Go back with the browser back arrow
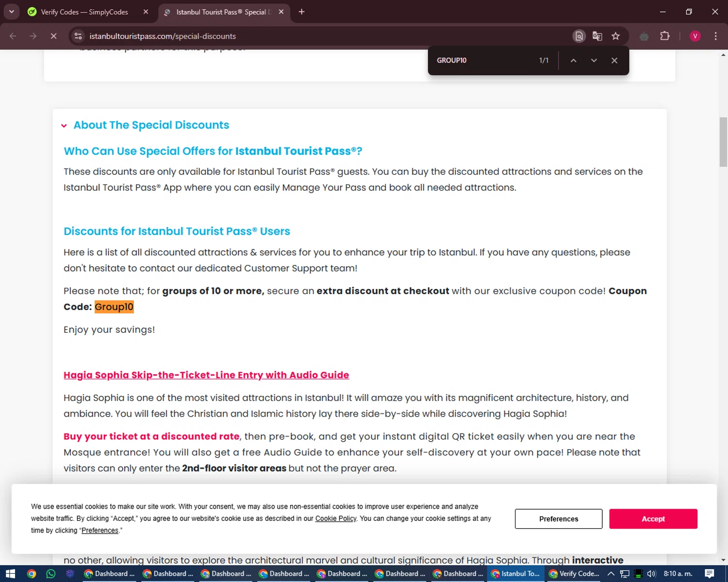This screenshot has width=728, height=582. coord(13,36)
